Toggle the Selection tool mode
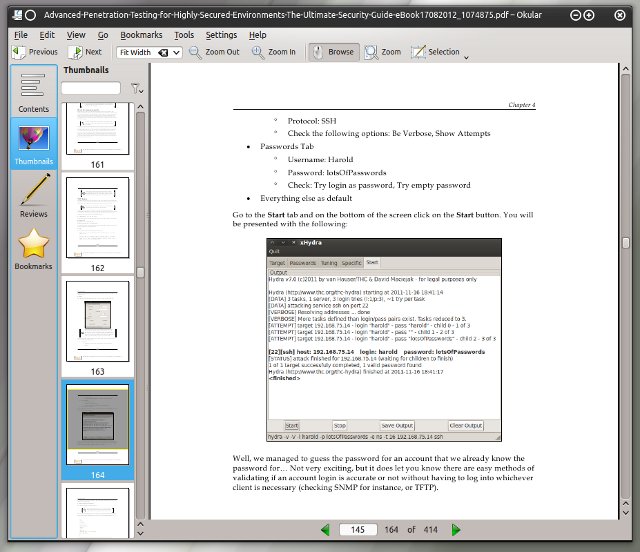This screenshot has height=552, width=640. pyautogui.click(x=436, y=52)
